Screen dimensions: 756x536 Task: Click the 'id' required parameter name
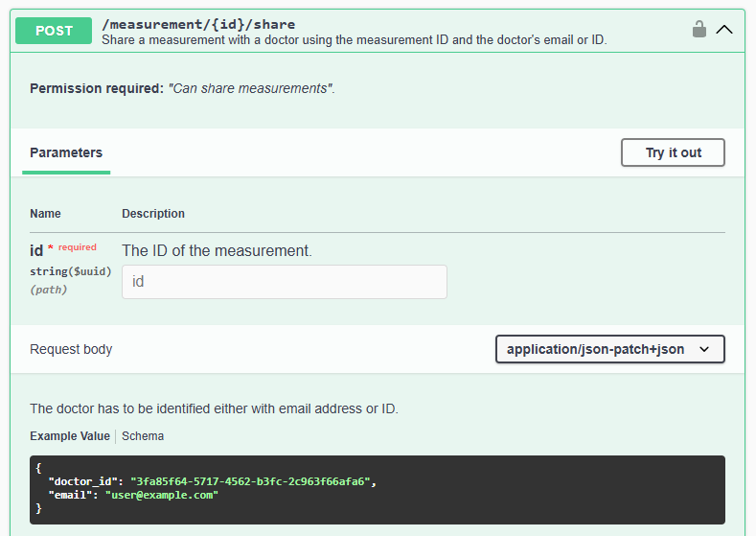pyautogui.click(x=37, y=250)
